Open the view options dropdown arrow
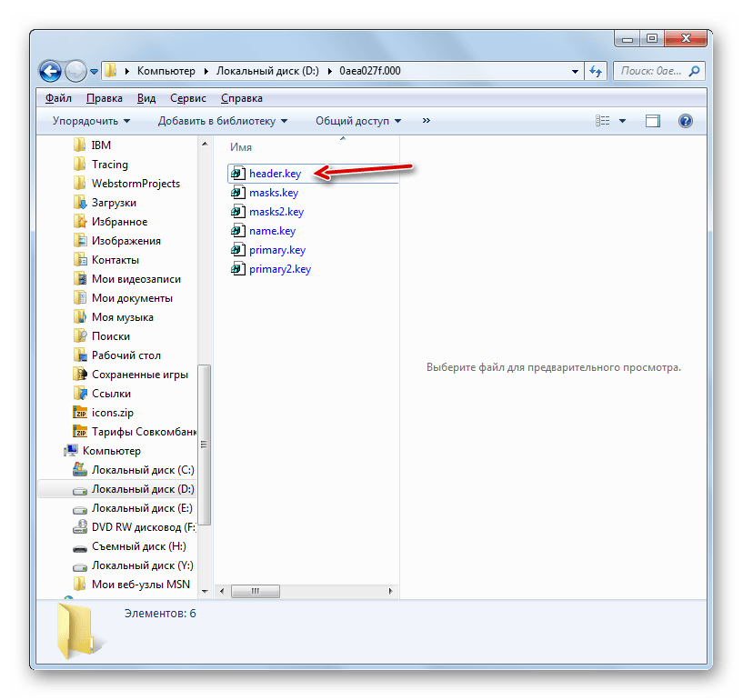The height and width of the screenshot is (700, 743). coord(623,121)
